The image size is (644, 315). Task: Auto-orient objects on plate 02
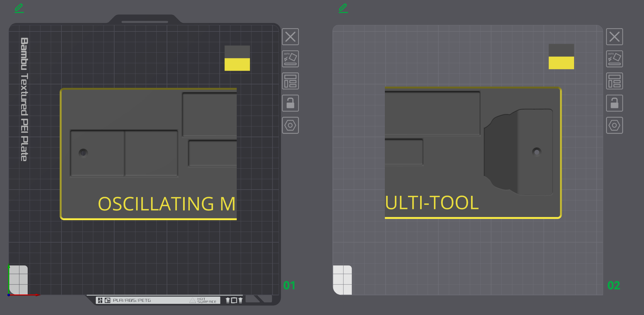point(614,59)
